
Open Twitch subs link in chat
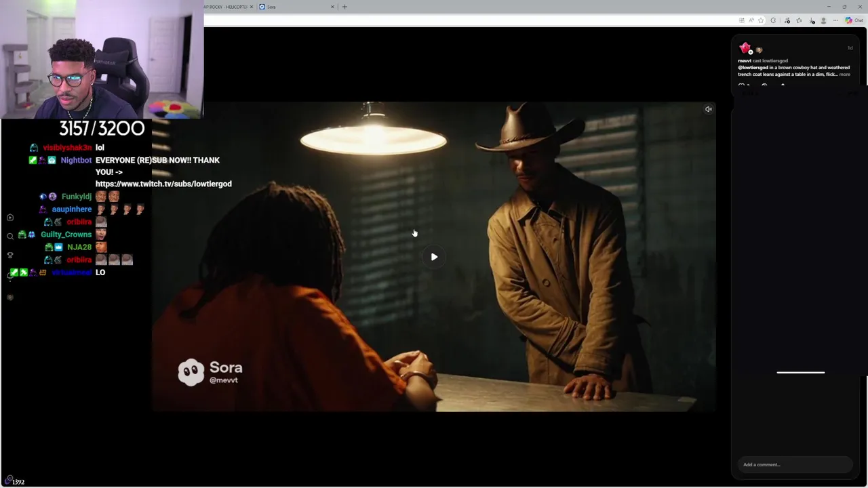point(163,184)
